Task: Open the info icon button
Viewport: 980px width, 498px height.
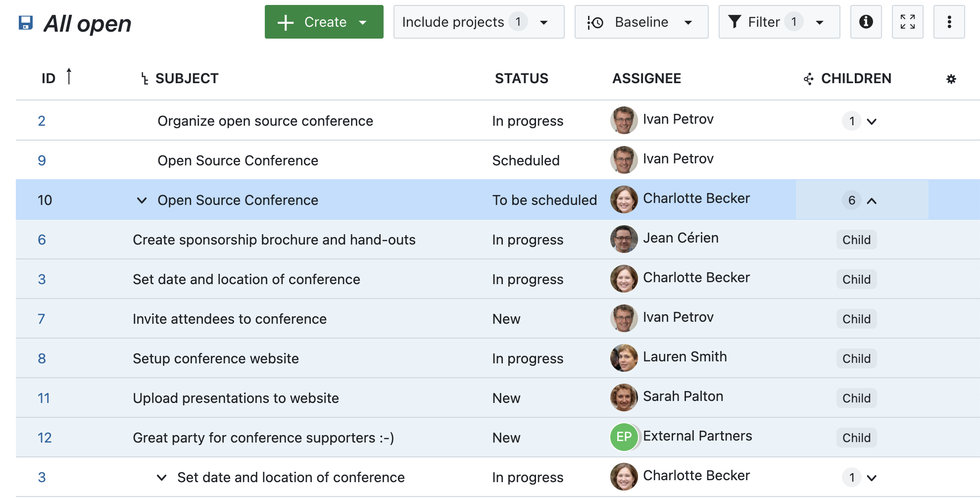Action: point(866,22)
